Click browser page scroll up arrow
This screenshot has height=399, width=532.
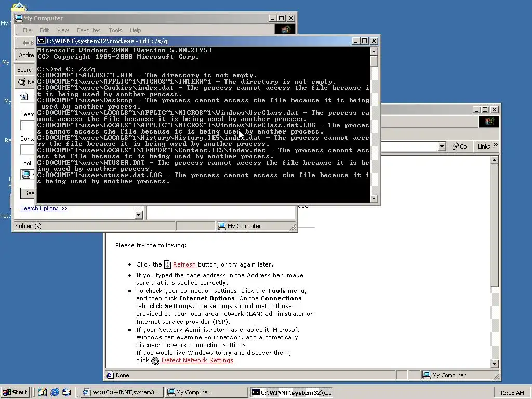point(495,160)
